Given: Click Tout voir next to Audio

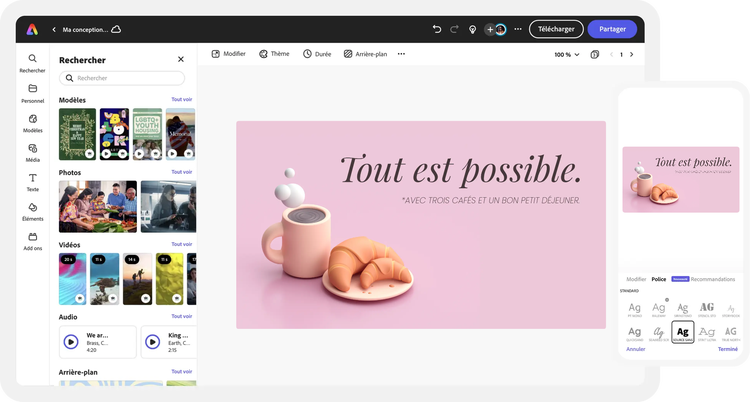Looking at the screenshot, I should (182, 316).
